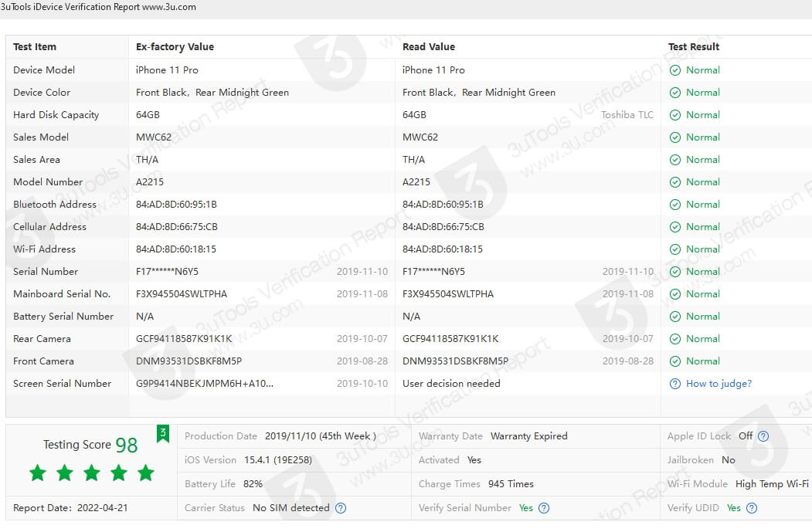Click read value "Front Black, Rear Midnight Green"
The width and height of the screenshot is (812, 532).
479,93
